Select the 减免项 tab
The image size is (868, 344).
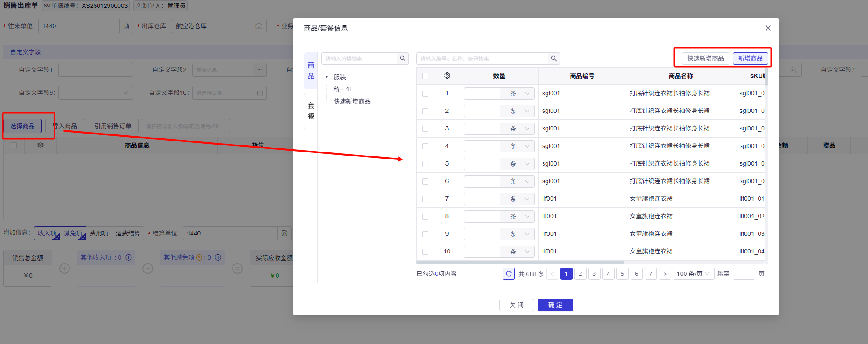tap(73, 233)
